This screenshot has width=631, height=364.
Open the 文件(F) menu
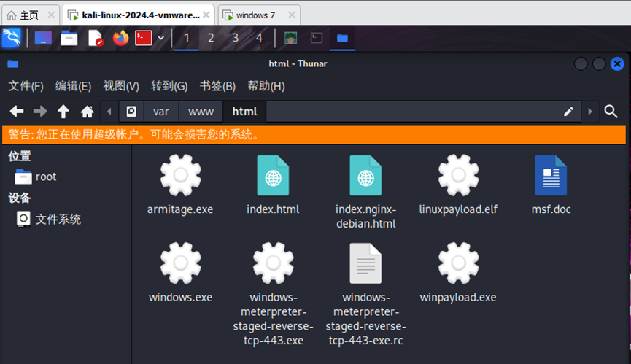tap(26, 86)
